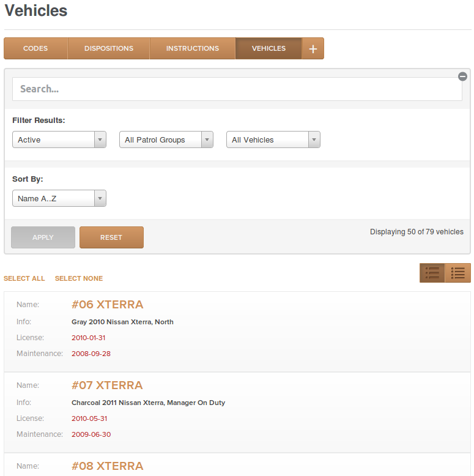
Task: Open the #07 XTERRA vehicle
Action: pos(107,385)
